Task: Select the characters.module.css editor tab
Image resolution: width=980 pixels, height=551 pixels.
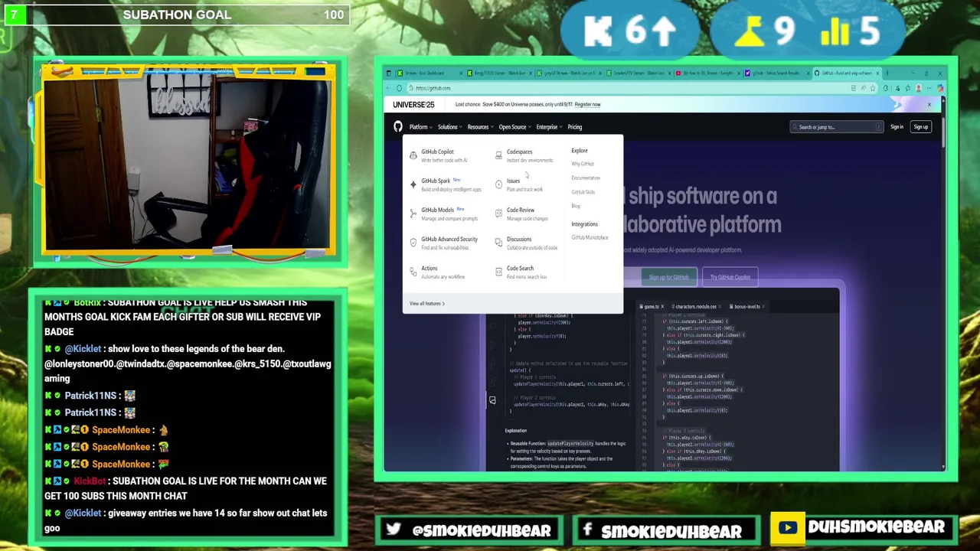Action: [696, 307]
